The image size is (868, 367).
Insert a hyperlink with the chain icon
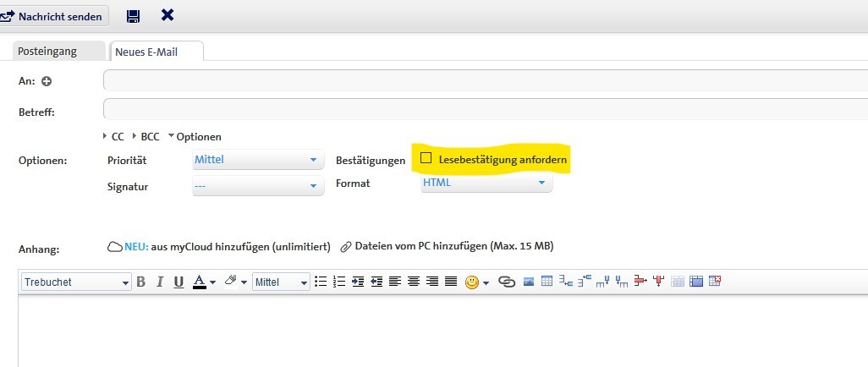click(x=507, y=282)
